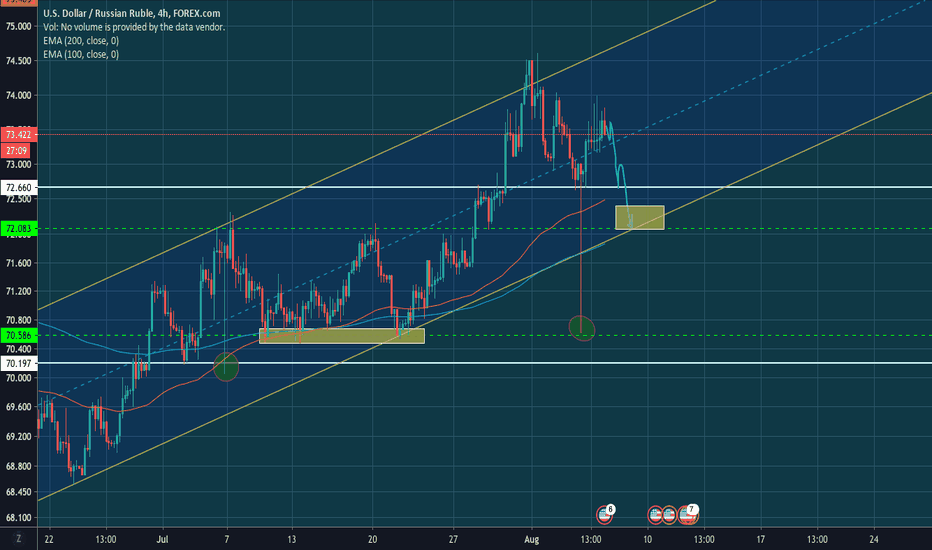Select the white 72.660 price line label
932x550 pixels.
(19, 187)
